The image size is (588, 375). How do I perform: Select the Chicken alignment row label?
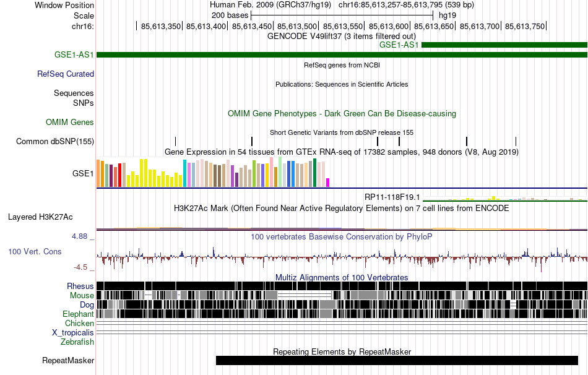tap(79, 323)
